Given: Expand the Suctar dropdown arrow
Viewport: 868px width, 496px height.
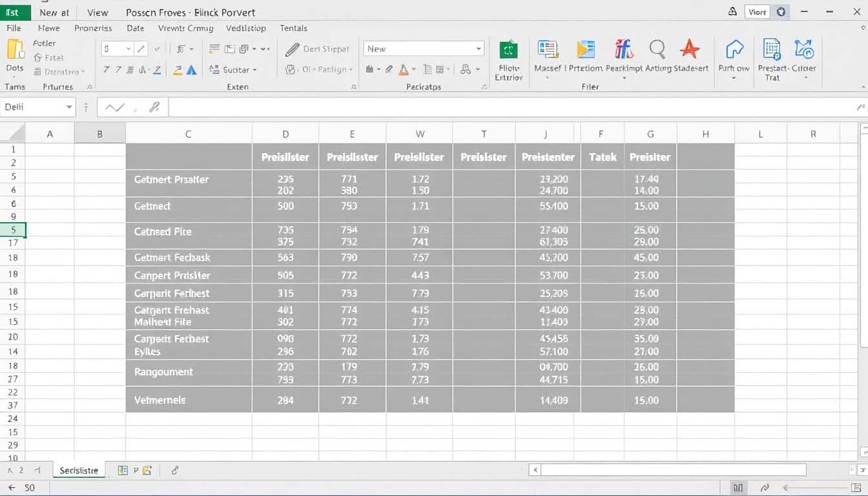Looking at the screenshot, I should (x=254, y=70).
